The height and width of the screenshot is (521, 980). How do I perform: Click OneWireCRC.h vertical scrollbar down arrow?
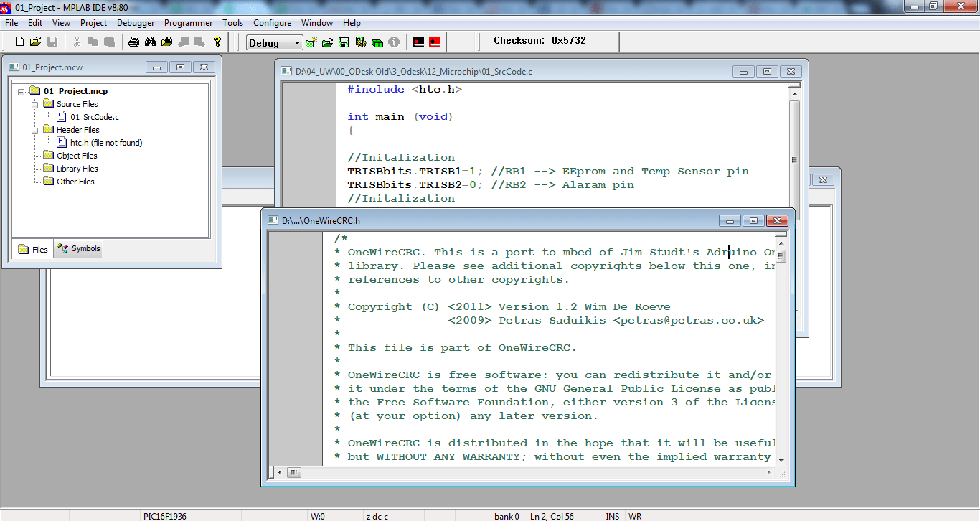click(781, 460)
